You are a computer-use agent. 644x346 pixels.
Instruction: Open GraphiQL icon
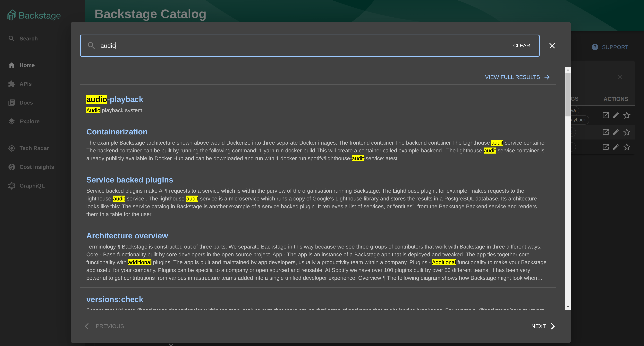(x=12, y=186)
